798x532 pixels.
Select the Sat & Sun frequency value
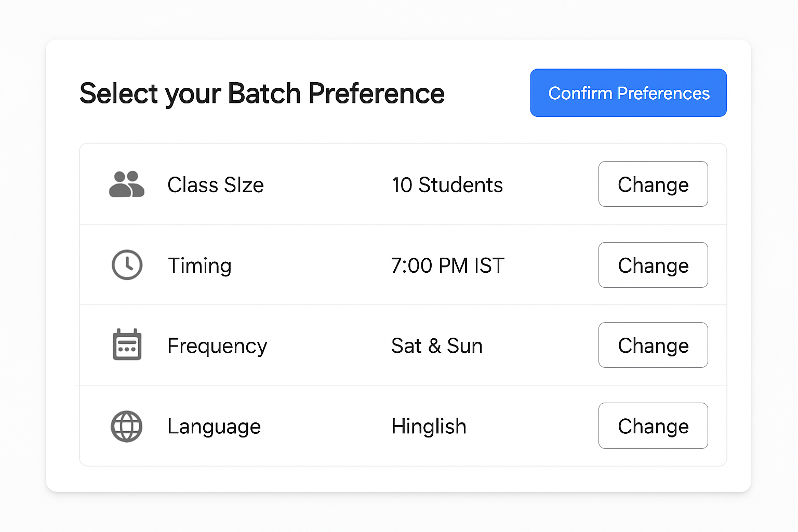[x=437, y=345]
